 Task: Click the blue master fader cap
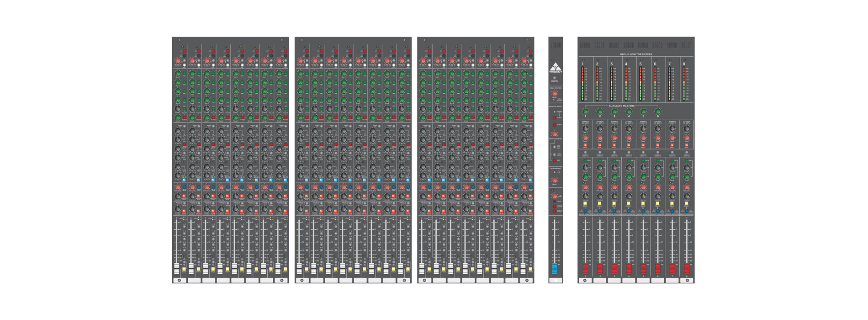point(555,268)
